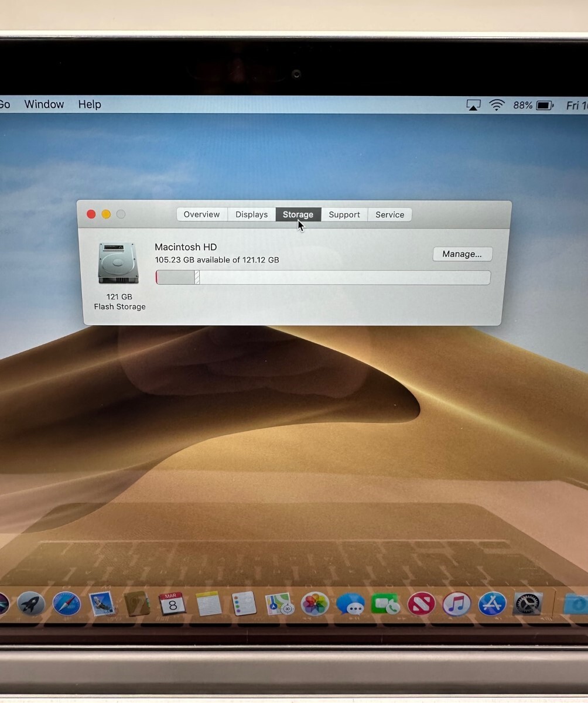Open the Calendar icon showing MAR 8
Viewport: 588px width, 703px height.
click(172, 603)
